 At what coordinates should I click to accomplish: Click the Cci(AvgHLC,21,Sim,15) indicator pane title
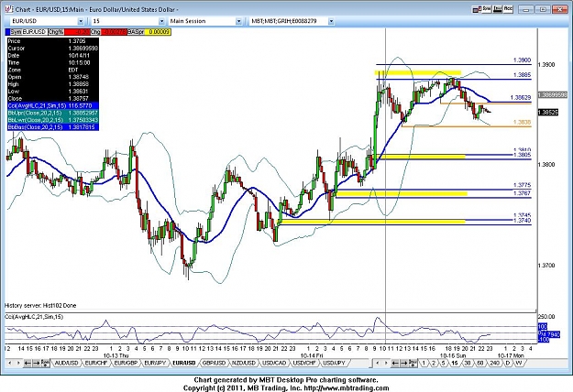tap(34, 317)
